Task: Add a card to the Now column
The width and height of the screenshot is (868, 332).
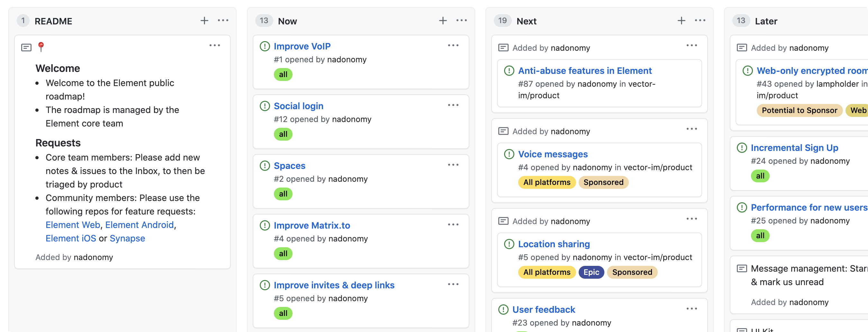Action: [443, 21]
